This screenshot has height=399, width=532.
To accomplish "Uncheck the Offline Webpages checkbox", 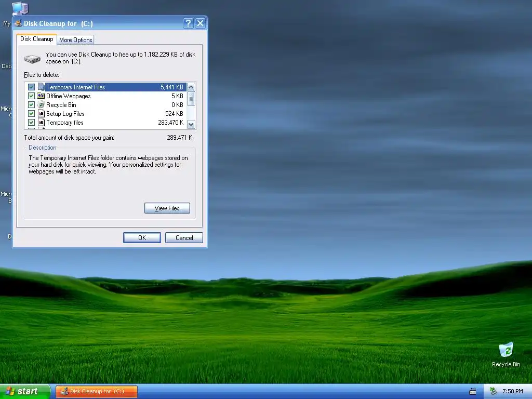I will click(31, 96).
